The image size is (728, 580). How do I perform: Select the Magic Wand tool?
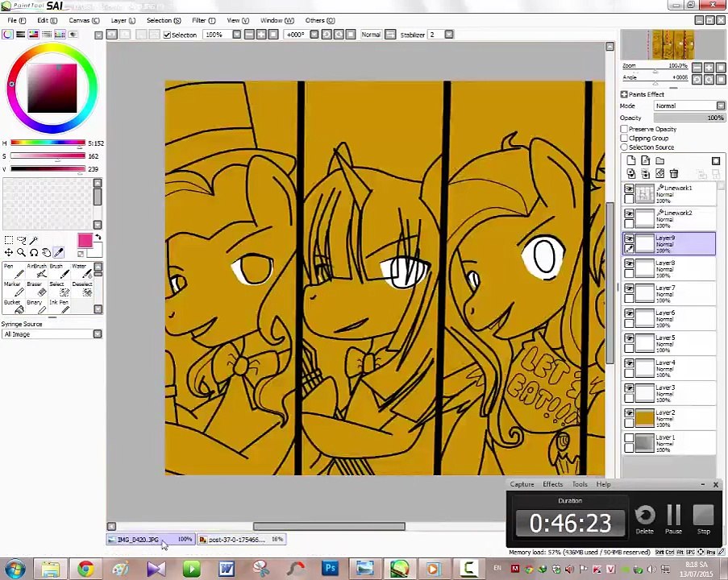point(33,240)
